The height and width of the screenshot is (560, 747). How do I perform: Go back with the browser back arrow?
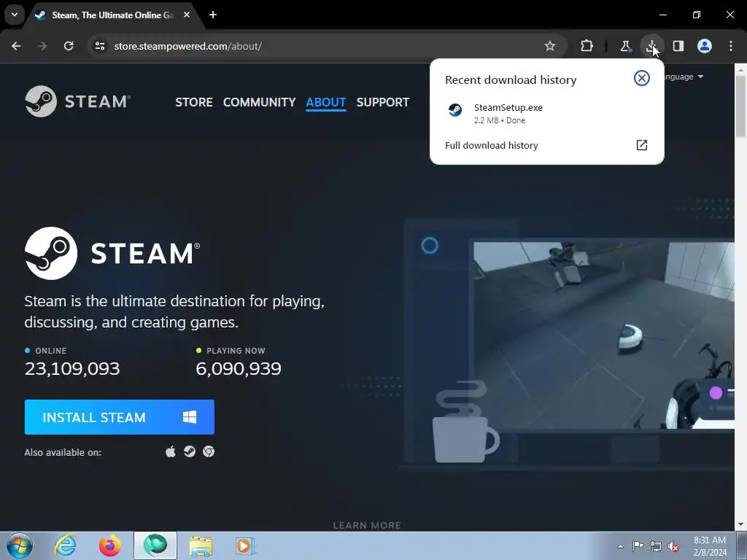tap(16, 46)
